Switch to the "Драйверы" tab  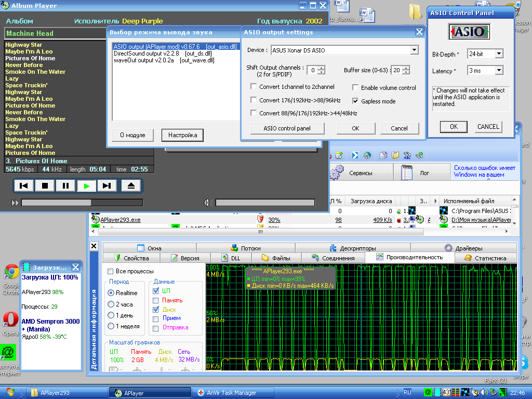click(463, 248)
